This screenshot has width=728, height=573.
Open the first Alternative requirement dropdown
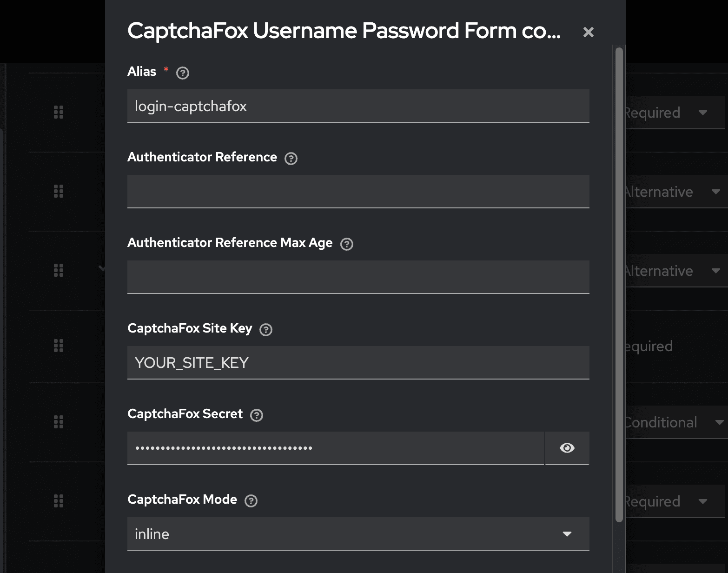tap(674, 192)
